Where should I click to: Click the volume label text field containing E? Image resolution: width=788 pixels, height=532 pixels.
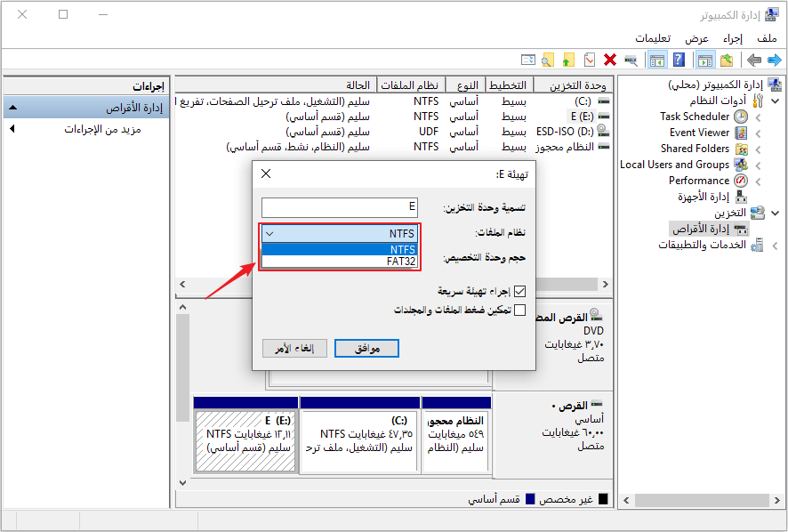[340, 207]
